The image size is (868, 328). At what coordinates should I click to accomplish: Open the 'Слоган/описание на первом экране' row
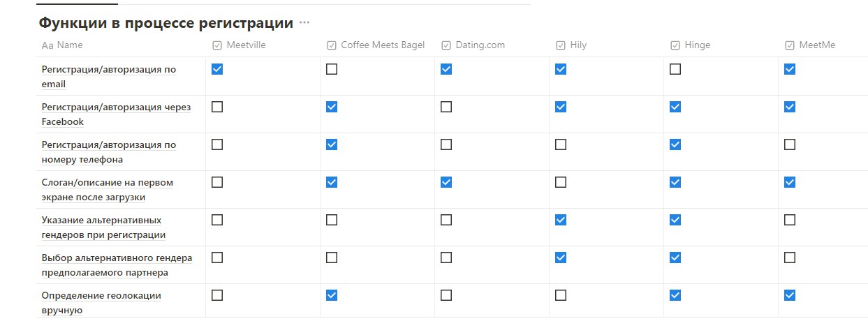click(107, 183)
